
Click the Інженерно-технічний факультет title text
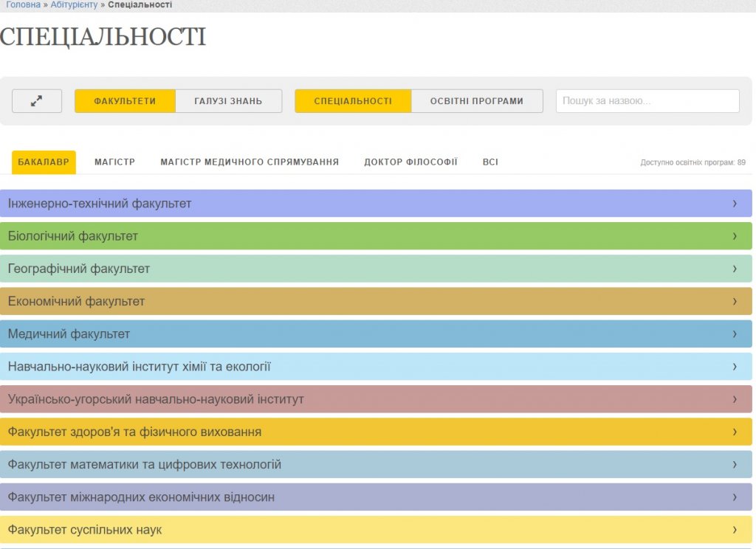click(x=100, y=204)
